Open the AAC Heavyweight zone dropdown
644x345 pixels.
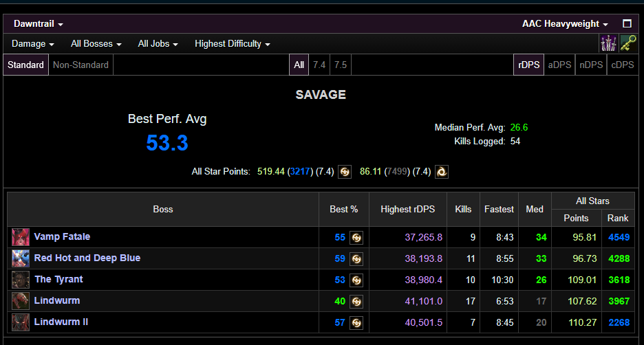coord(565,24)
